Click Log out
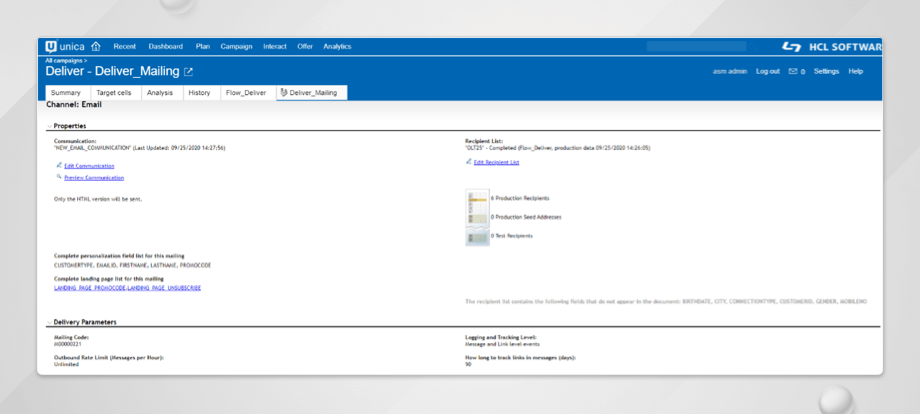This screenshot has width=920, height=414. click(x=767, y=72)
